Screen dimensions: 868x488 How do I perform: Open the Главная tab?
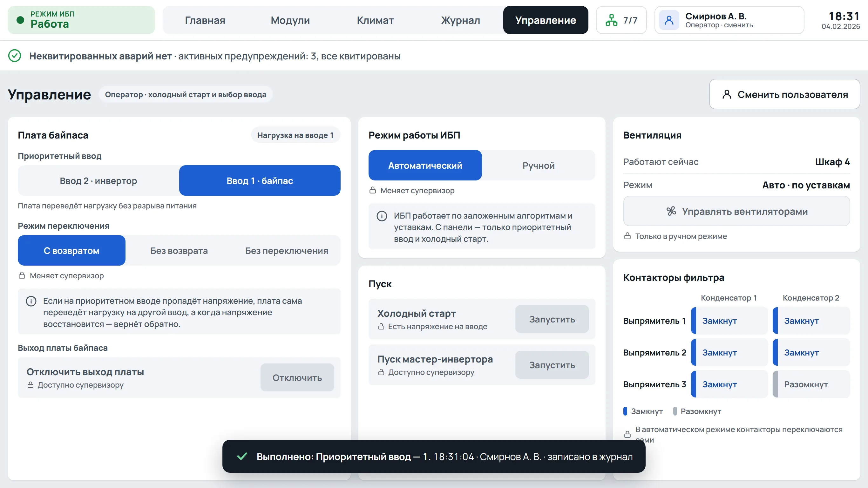click(205, 20)
